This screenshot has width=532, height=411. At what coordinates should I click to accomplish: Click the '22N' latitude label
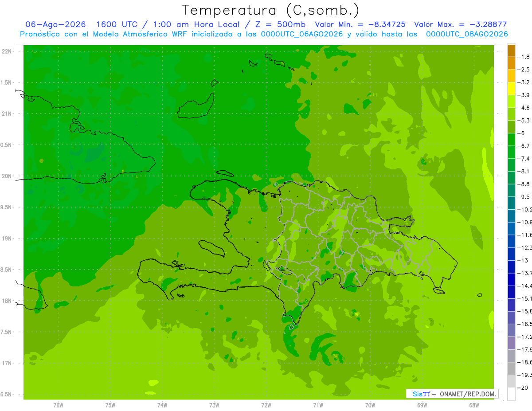(x=7, y=51)
